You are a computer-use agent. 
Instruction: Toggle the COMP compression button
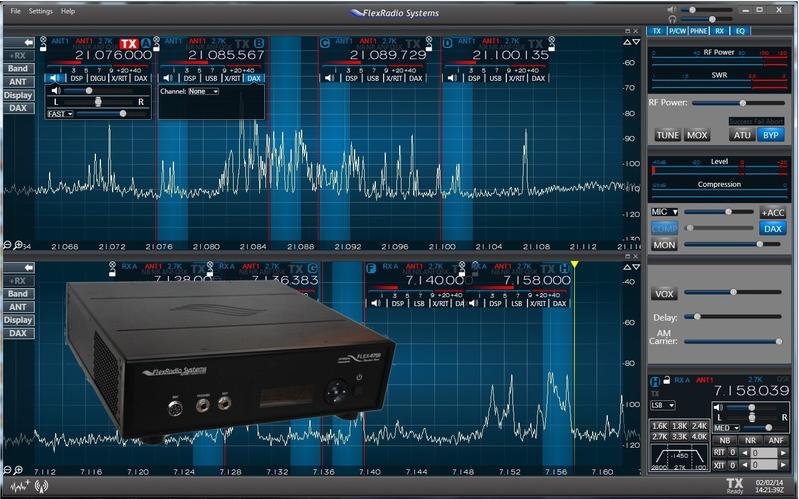point(664,228)
